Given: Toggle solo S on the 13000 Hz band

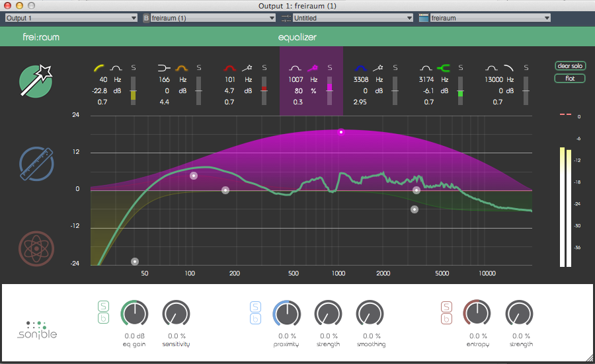Looking at the screenshot, I should (x=526, y=67).
